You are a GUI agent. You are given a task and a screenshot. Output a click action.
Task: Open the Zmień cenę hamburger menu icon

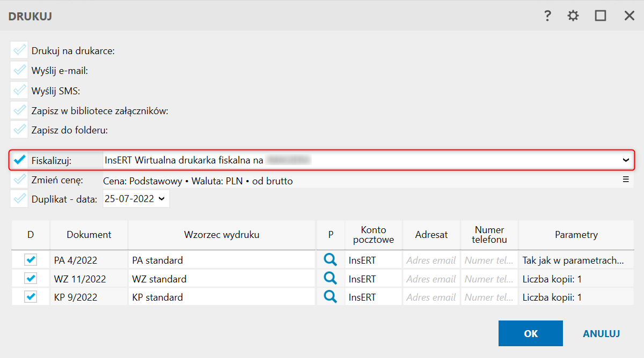click(625, 180)
